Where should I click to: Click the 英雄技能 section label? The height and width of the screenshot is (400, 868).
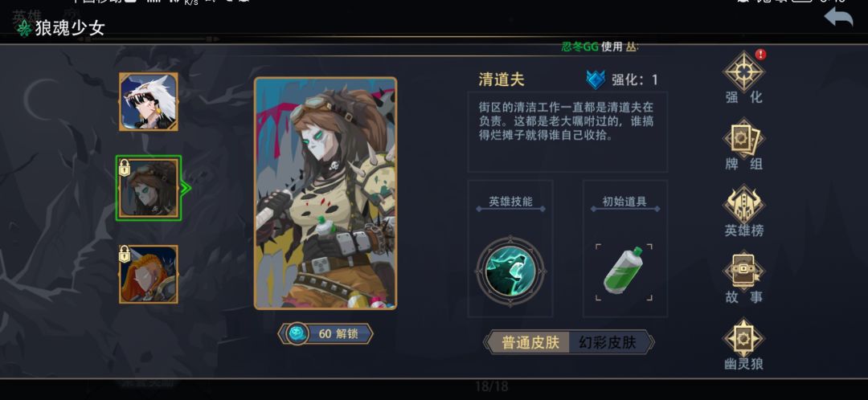[x=510, y=202]
